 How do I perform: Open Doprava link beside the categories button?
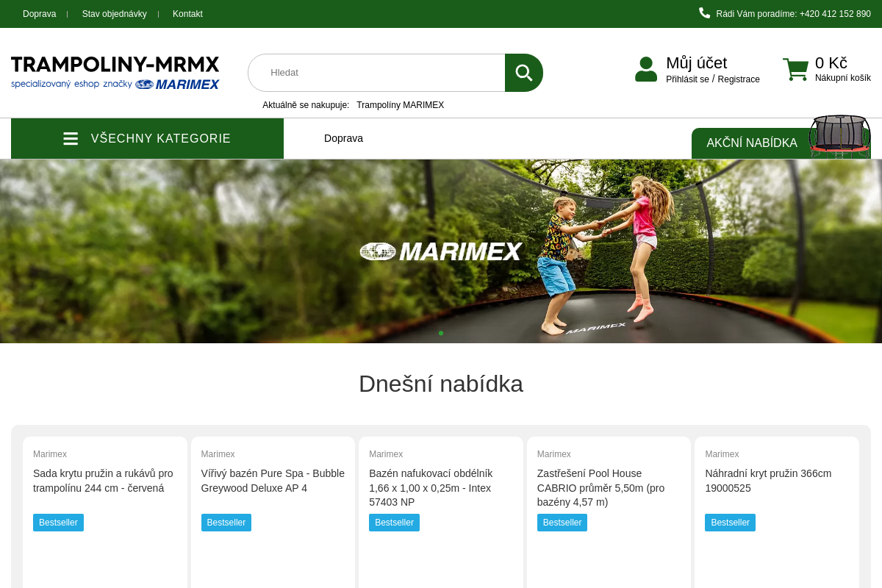pyautogui.click(x=343, y=138)
